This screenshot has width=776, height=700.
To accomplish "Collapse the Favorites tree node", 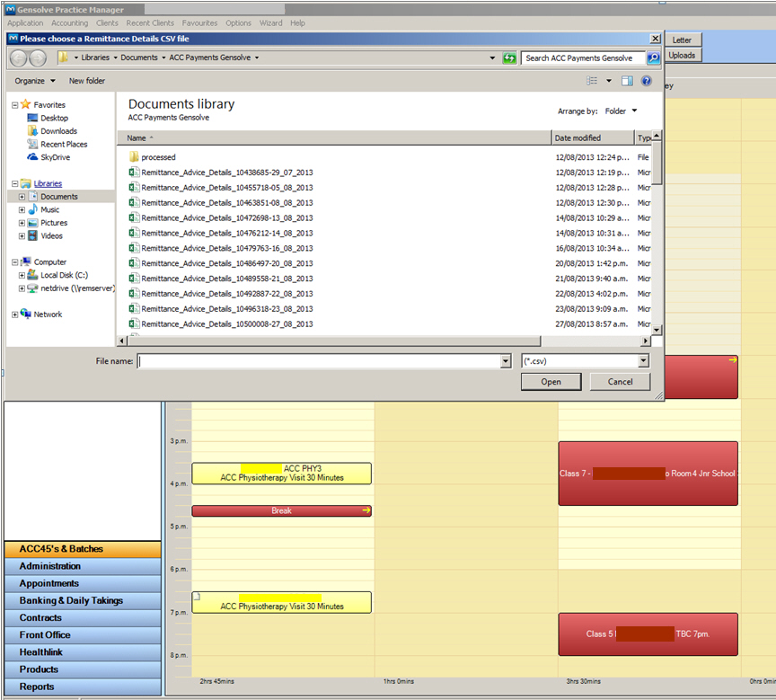I will tap(15, 105).
